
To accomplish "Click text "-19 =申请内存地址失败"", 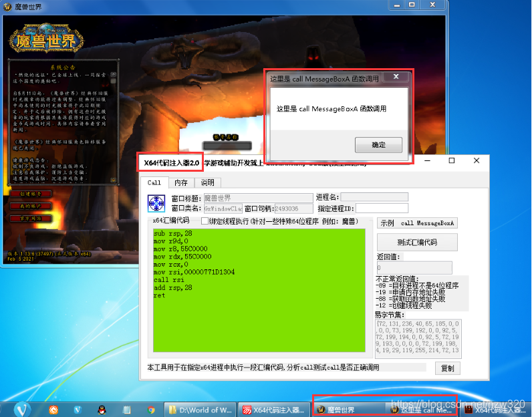I will [x=410, y=292].
